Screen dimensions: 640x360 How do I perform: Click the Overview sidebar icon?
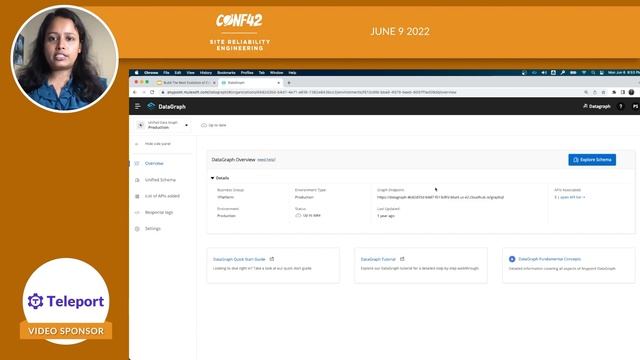137,163
